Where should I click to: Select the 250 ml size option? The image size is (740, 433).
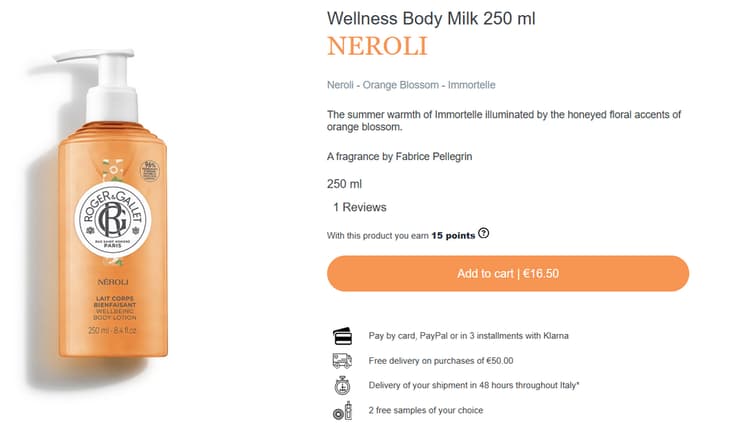(344, 184)
